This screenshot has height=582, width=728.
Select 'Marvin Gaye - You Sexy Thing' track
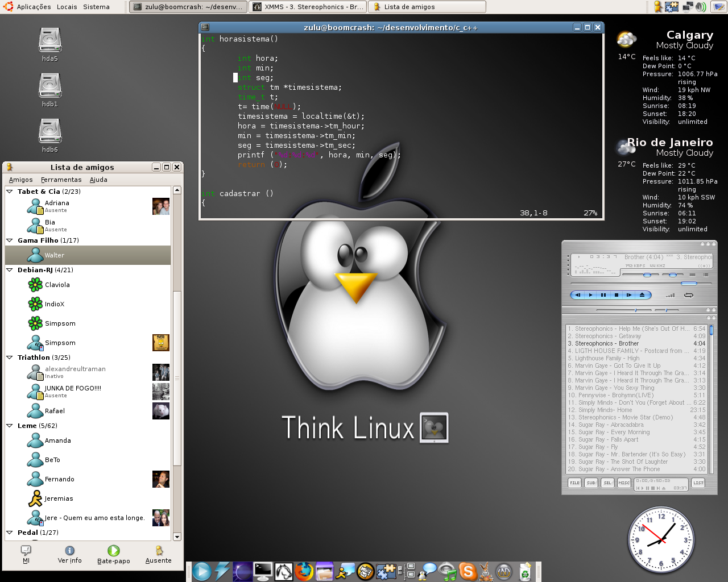(x=636, y=388)
